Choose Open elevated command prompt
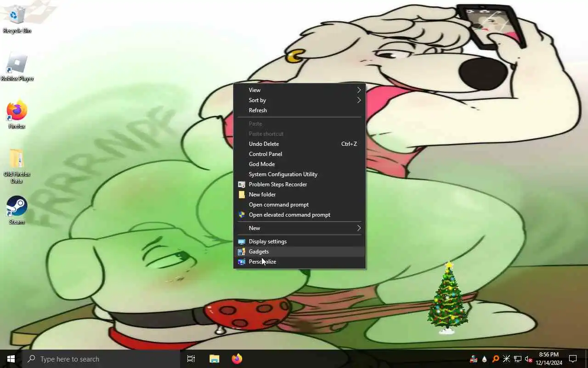The height and width of the screenshot is (368, 588). 300,215
